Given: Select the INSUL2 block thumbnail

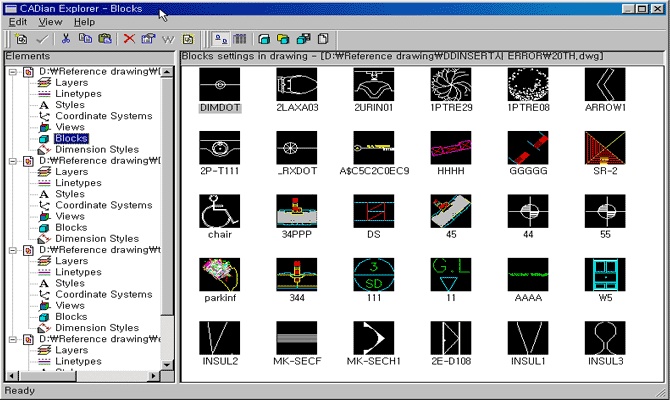Looking at the screenshot, I should coord(220,338).
